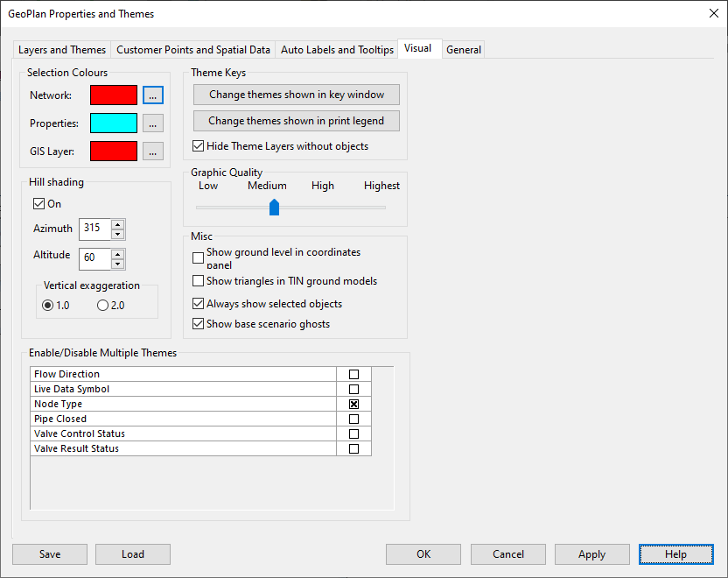Viewport: 728px width, 578px height.
Task: Select the Valve Result Status row text
Action: pos(77,448)
